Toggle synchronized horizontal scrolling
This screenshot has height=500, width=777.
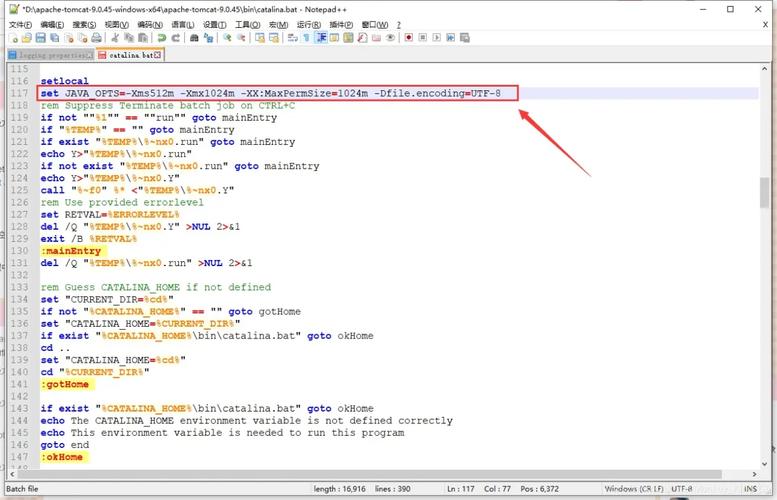click(274, 38)
